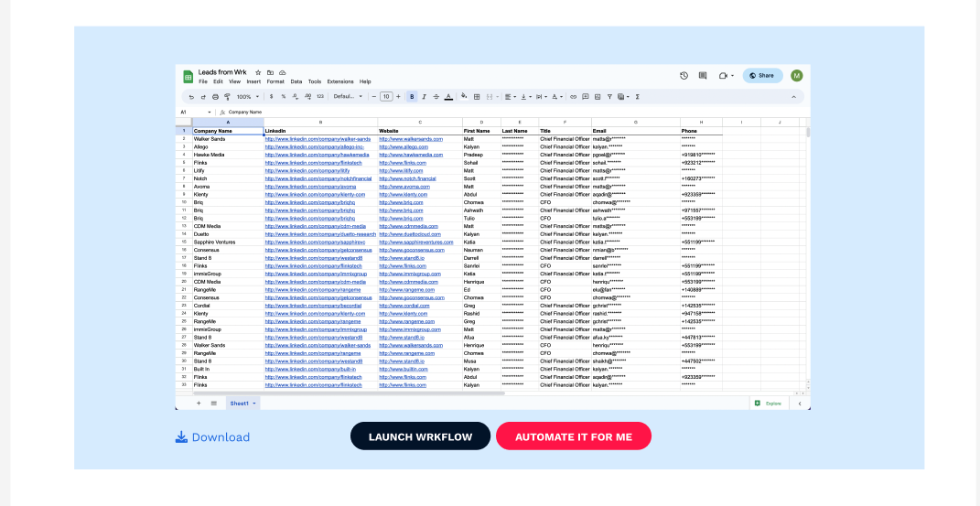
Task: Click the text color underlined A
Action: point(448,97)
